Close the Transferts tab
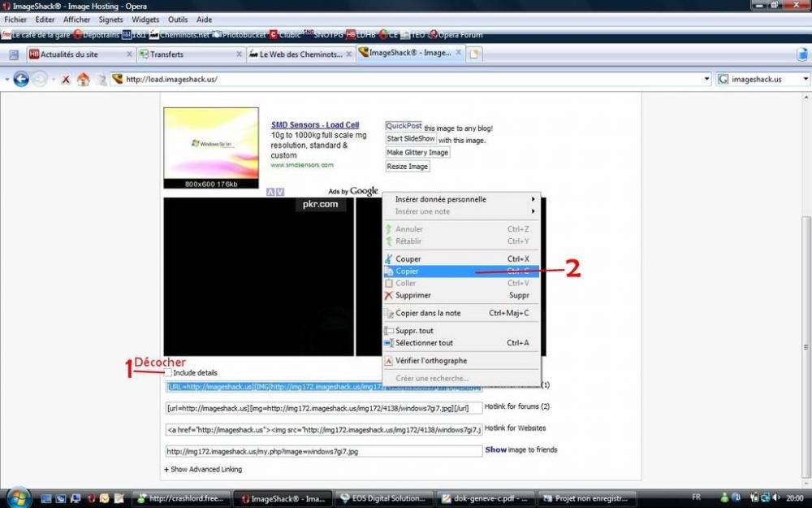812x508 pixels. pyautogui.click(x=239, y=54)
